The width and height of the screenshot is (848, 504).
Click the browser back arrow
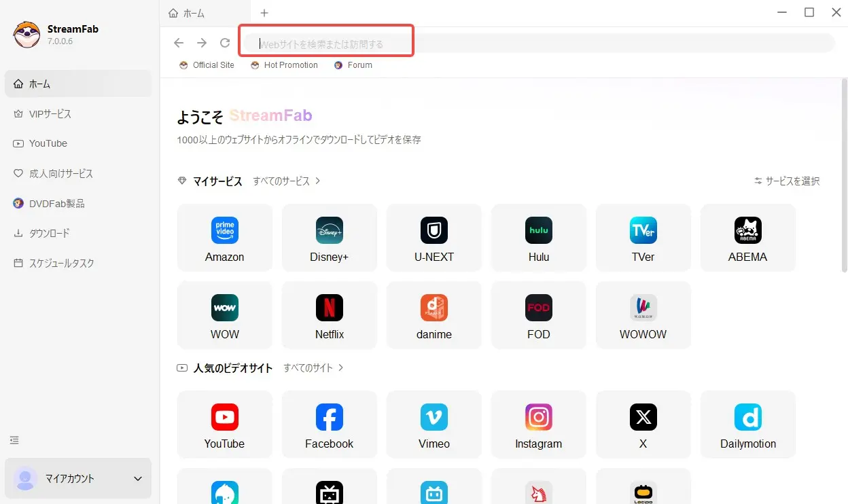click(x=179, y=43)
